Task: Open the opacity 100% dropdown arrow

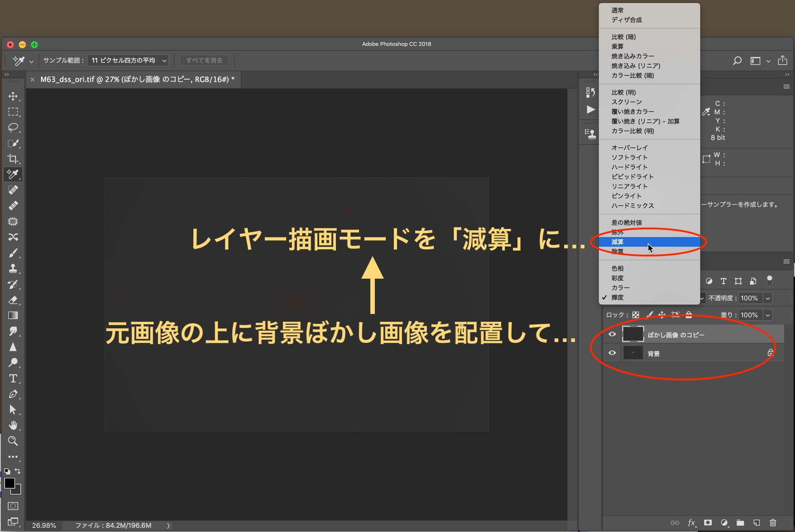Action: (x=768, y=298)
